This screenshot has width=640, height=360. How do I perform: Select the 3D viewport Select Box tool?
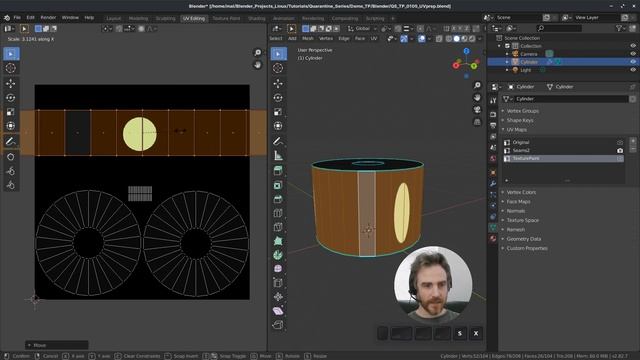[x=278, y=54]
